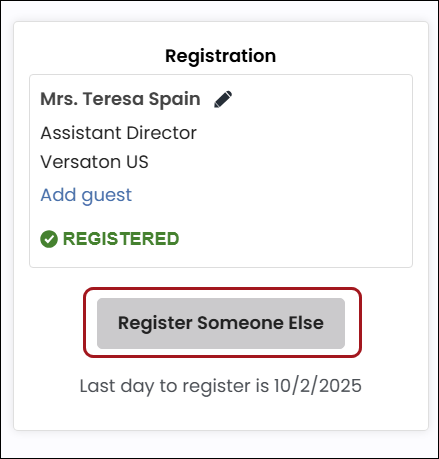Click the green registered checkmark icon
This screenshot has height=459, width=439.
point(49,239)
